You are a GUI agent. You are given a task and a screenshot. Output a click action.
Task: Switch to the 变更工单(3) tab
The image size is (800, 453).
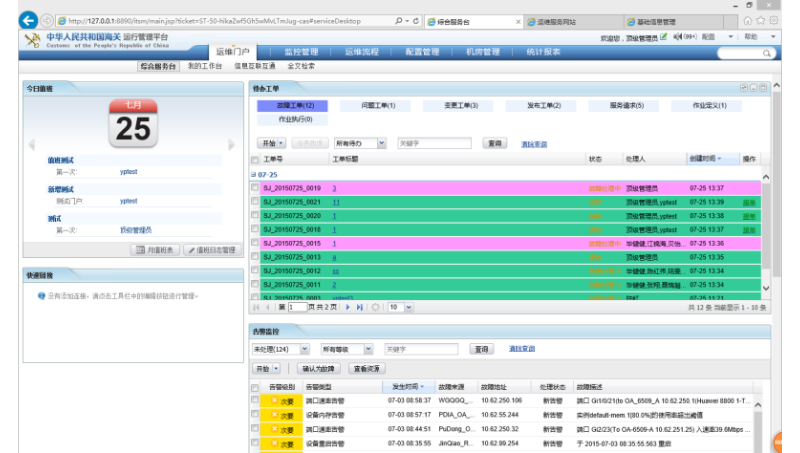461,106
